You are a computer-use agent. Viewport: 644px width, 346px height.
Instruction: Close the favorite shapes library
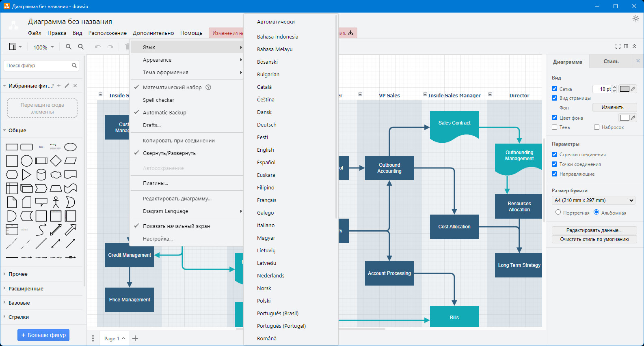pos(75,86)
